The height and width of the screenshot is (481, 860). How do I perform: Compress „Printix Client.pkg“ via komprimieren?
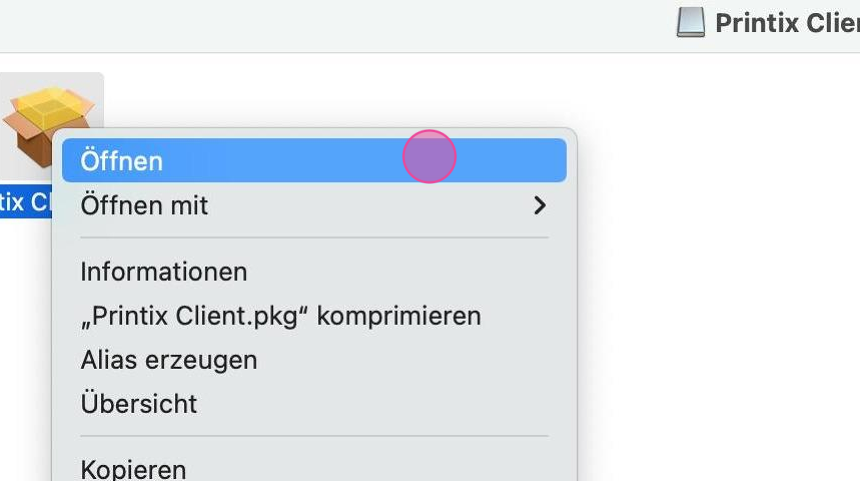click(281, 316)
